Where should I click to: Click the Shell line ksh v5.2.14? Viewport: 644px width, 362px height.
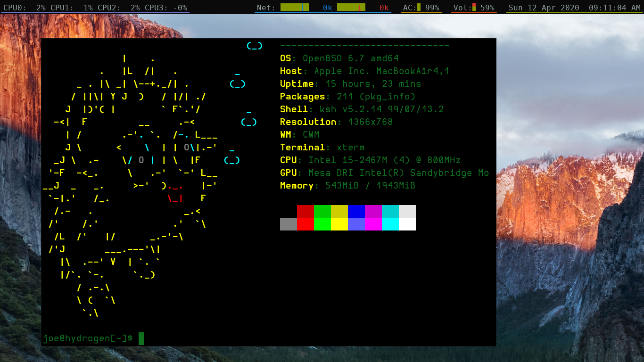click(362, 109)
